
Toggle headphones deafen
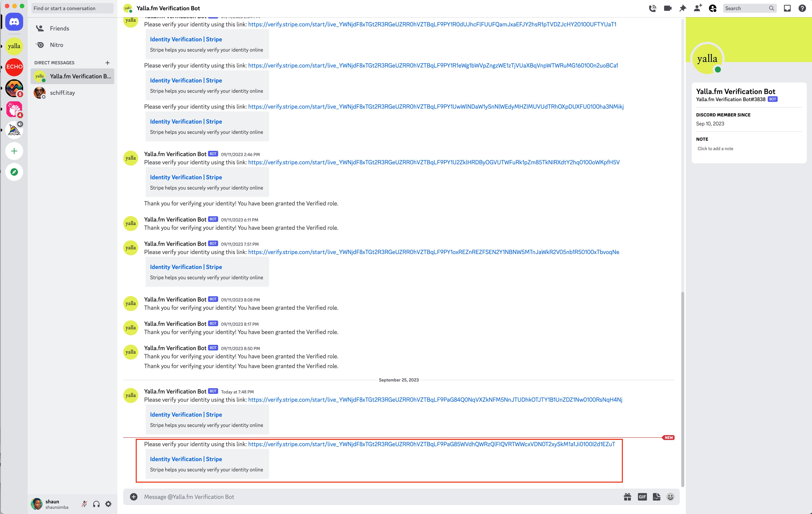pos(96,504)
